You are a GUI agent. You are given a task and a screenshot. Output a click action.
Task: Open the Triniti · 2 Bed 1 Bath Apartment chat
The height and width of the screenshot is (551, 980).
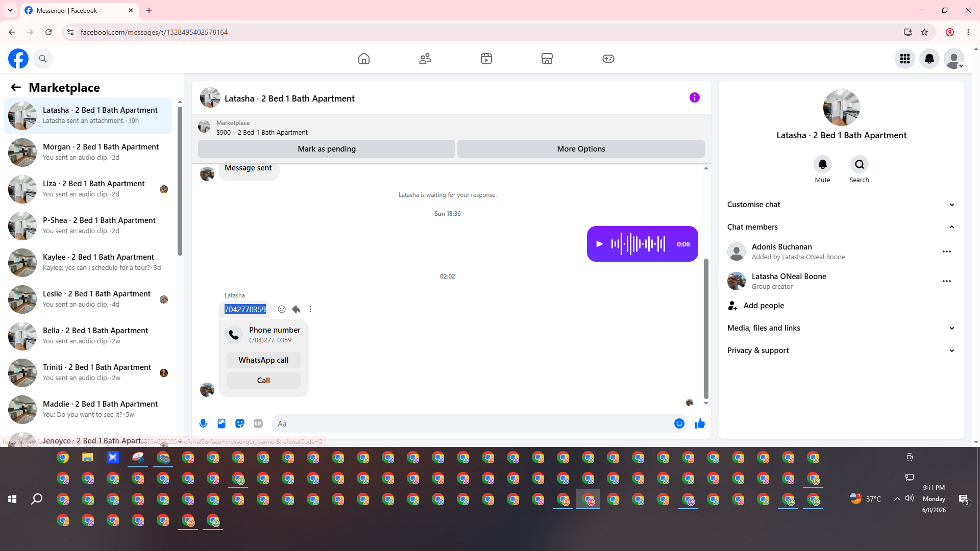[88, 372]
